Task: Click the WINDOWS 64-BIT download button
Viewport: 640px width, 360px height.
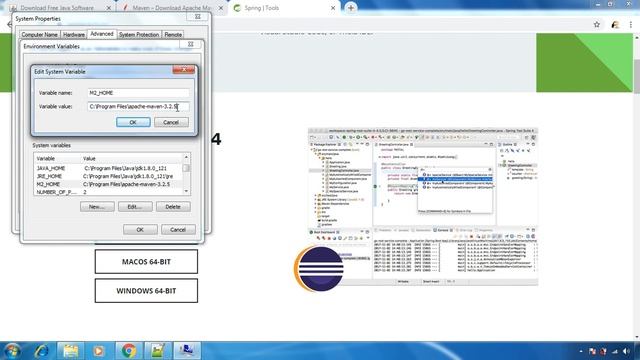Action: [146, 291]
